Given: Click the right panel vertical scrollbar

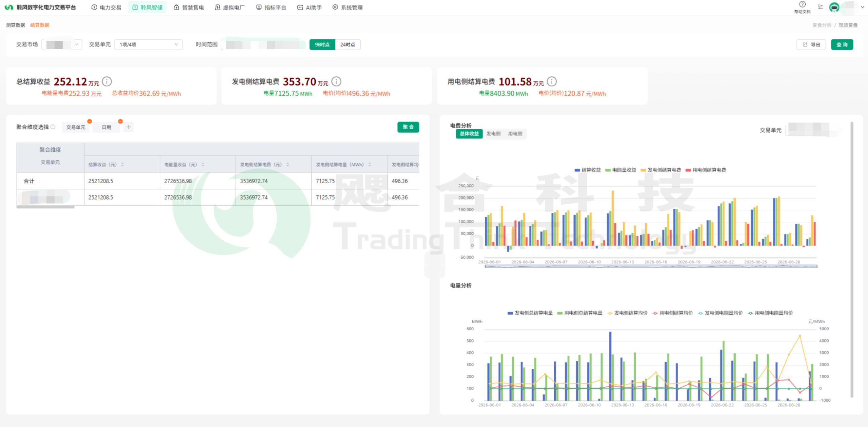Looking at the screenshot, I should pyautogui.click(x=852, y=260).
